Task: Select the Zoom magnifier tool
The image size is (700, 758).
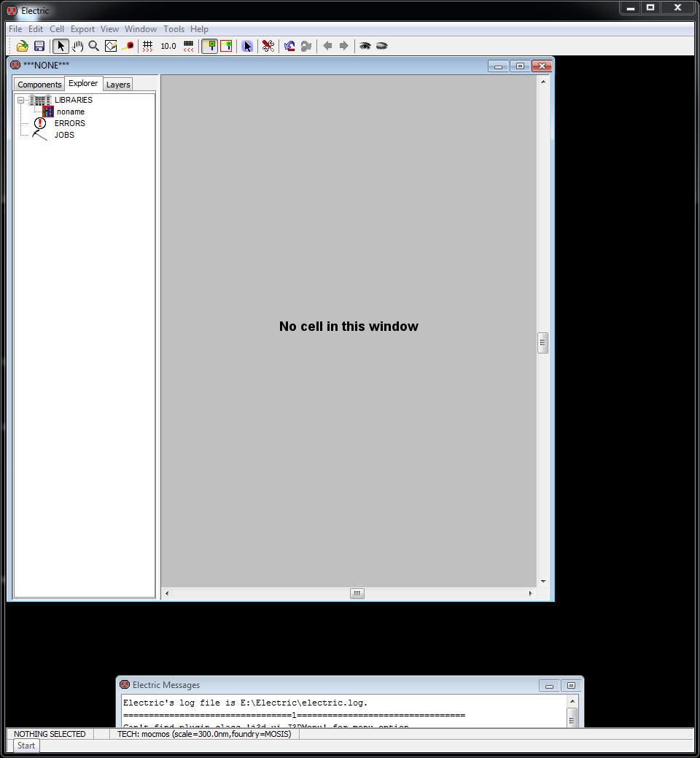Action: point(94,46)
